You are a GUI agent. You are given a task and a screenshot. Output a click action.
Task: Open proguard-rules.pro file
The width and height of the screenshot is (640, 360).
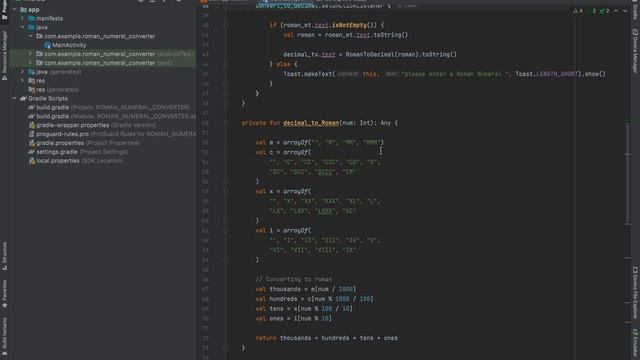pos(112,134)
